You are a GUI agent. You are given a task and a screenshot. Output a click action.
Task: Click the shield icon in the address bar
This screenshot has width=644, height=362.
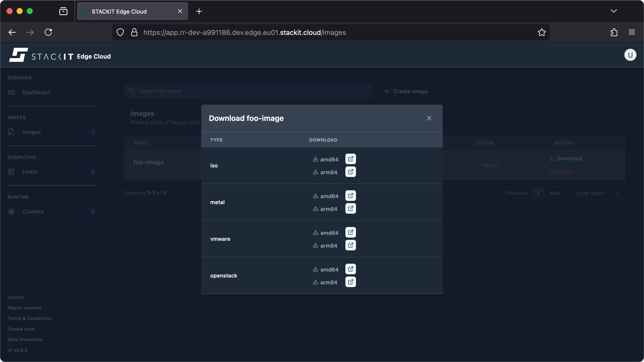pos(120,32)
